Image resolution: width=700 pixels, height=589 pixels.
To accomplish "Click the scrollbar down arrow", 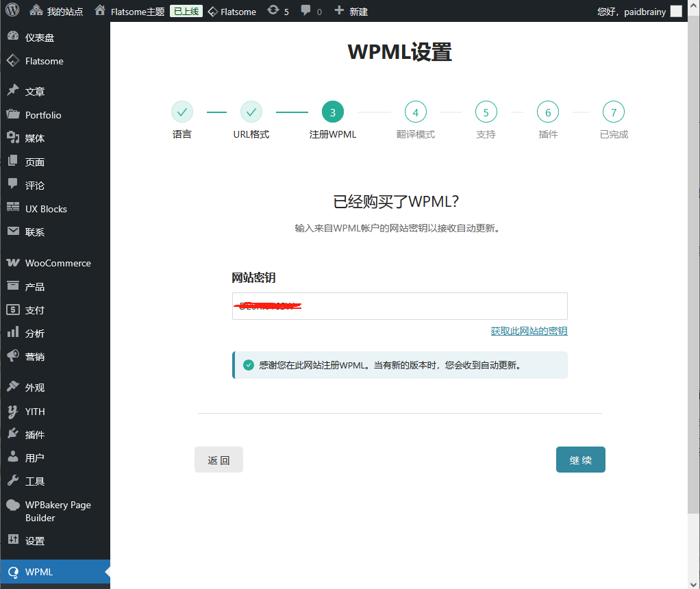I will click(x=694, y=584).
